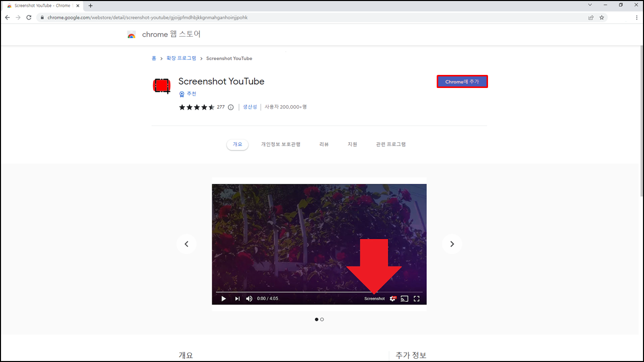Click the site lock icon in address bar
The width and height of the screenshot is (644, 362).
click(43, 17)
